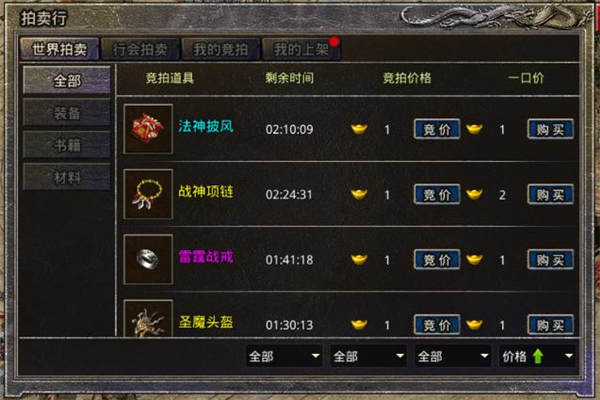Image resolution: width=600 pixels, height=400 pixels.
Task: Open the 世界拍卖 tab
Action: (x=60, y=49)
